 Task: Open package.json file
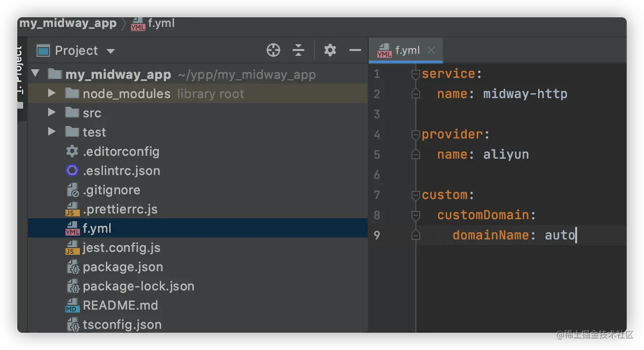click(x=123, y=267)
